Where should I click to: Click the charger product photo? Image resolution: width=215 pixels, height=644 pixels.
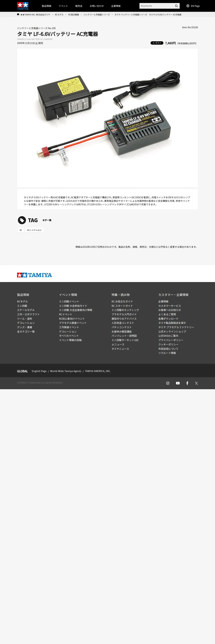click(x=107, y=118)
